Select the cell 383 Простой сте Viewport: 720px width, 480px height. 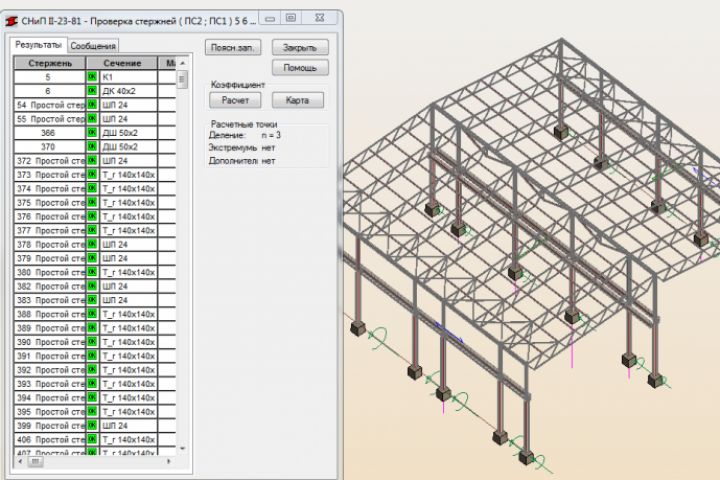(50, 299)
